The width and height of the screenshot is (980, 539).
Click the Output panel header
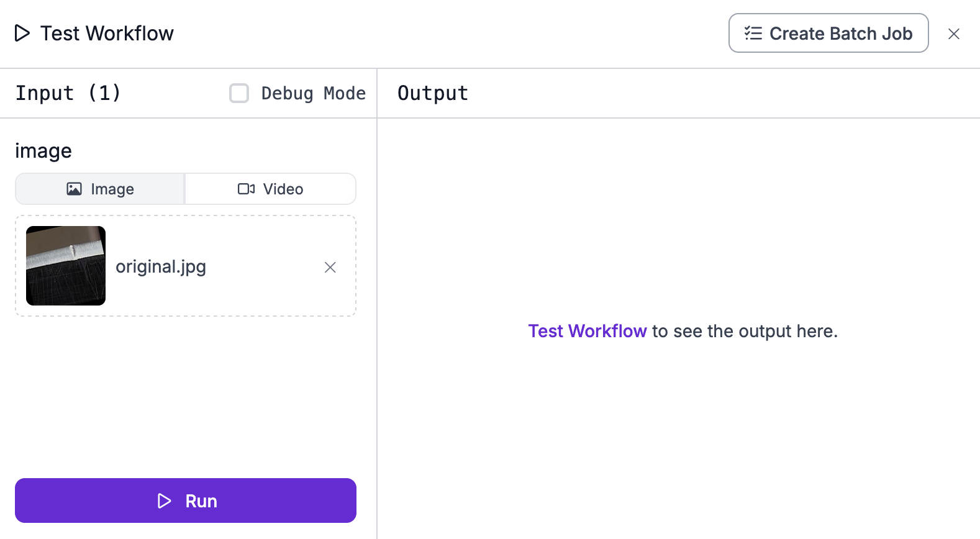click(432, 93)
